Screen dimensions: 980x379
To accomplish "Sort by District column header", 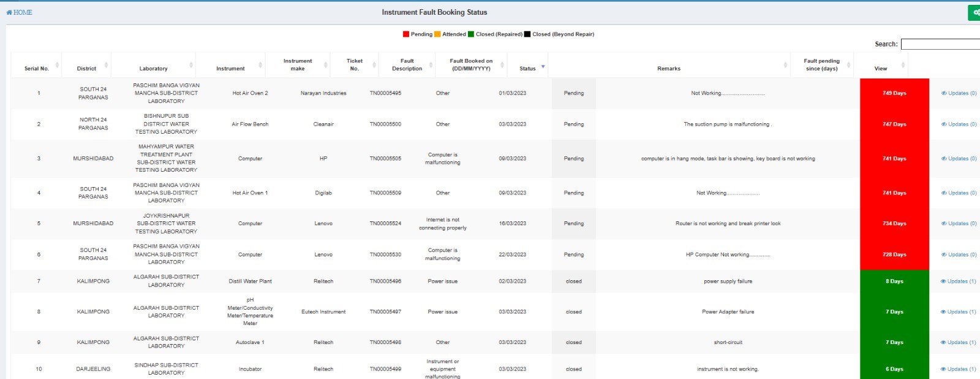I will click(x=86, y=65).
